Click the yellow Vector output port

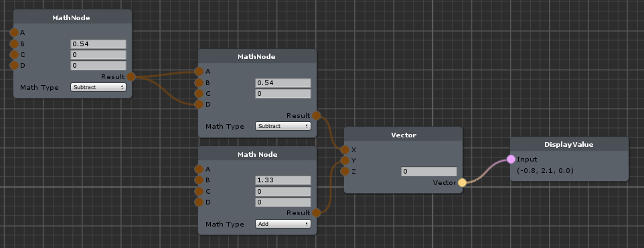462,182
